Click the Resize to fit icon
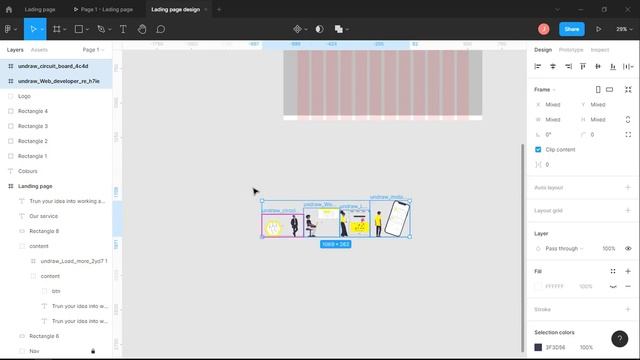 click(628, 89)
